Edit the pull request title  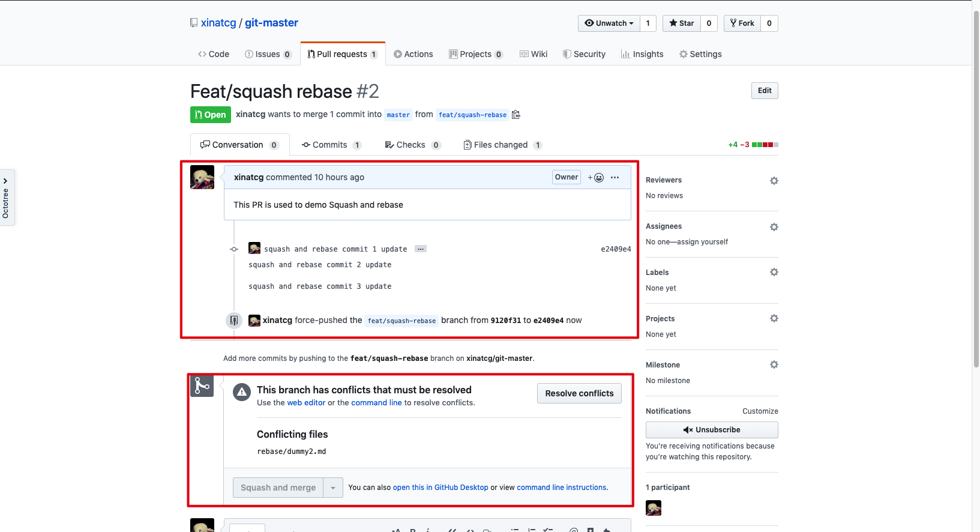tap(765, 91)
